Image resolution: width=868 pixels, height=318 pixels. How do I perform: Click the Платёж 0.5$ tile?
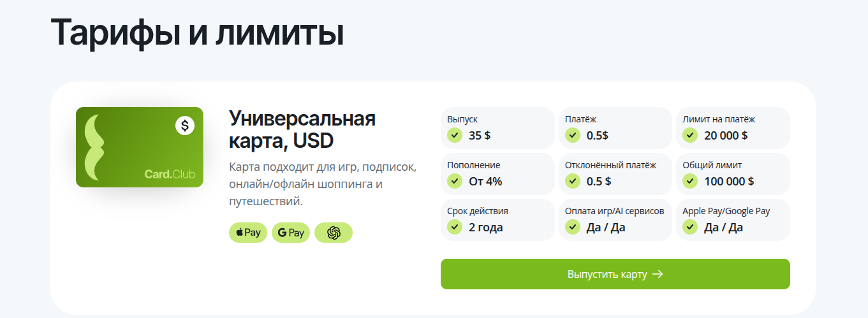[615, 128]
